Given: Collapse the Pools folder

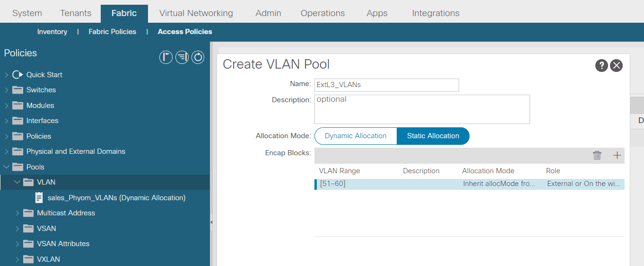Looking at the screenshot, I should tap(6, 167).
